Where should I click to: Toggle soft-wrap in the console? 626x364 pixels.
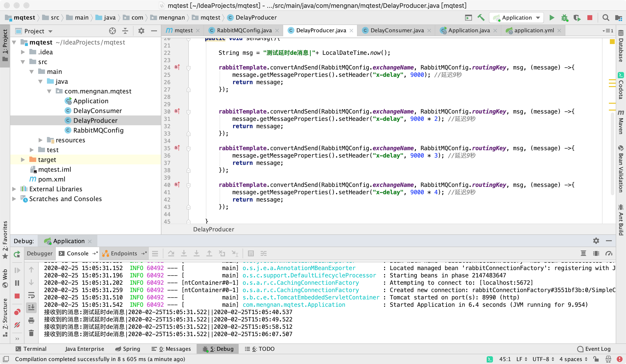pos(31,295)
